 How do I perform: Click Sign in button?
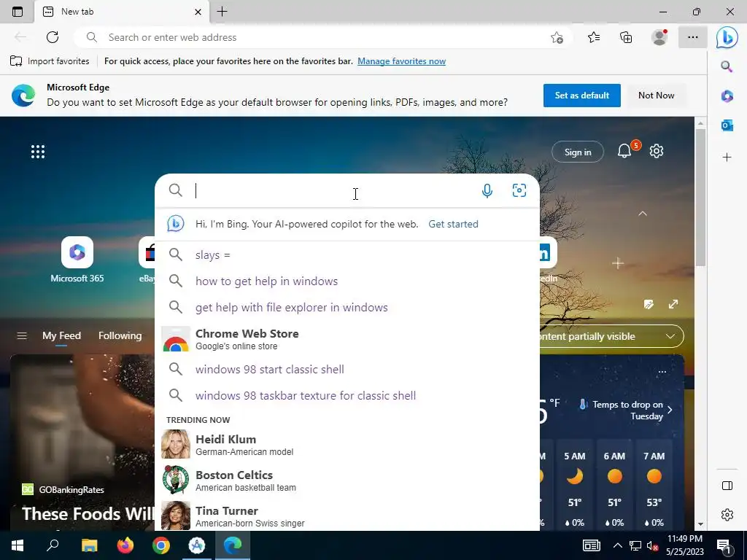point(578,152)
